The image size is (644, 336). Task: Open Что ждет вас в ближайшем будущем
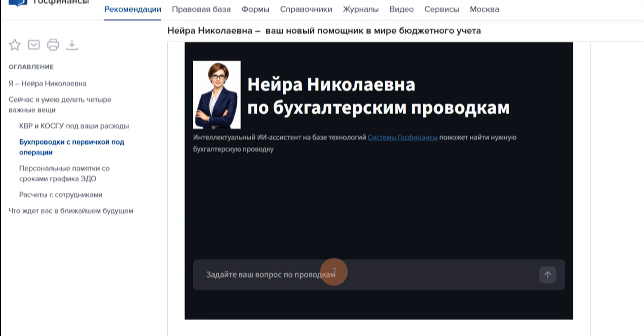click(x=71, y=211)
